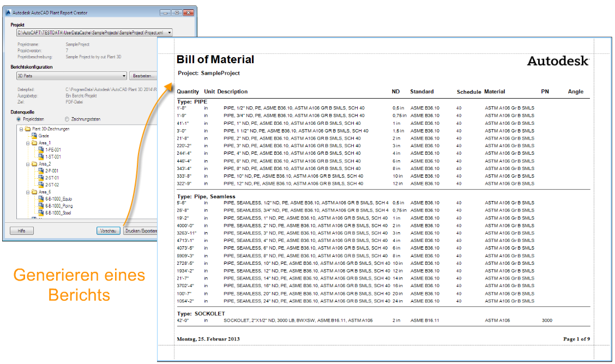Click the Plant 3D-Zeichnungen folder icon
Screen dimensions: 615x364
point(28,129)
